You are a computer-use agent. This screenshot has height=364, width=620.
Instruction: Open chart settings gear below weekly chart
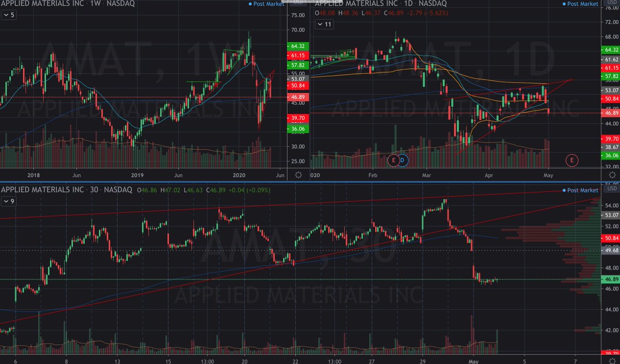298,176
